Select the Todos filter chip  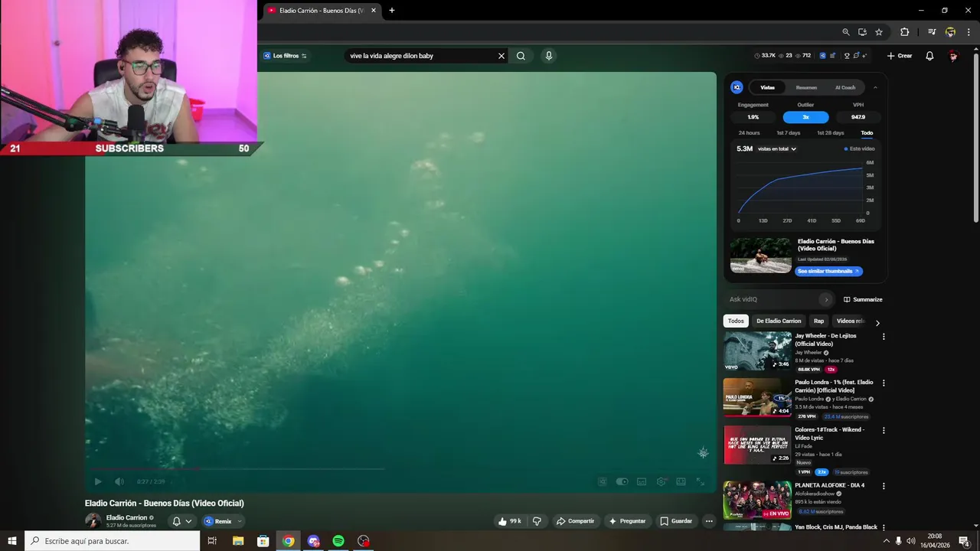tap(736, 321)
